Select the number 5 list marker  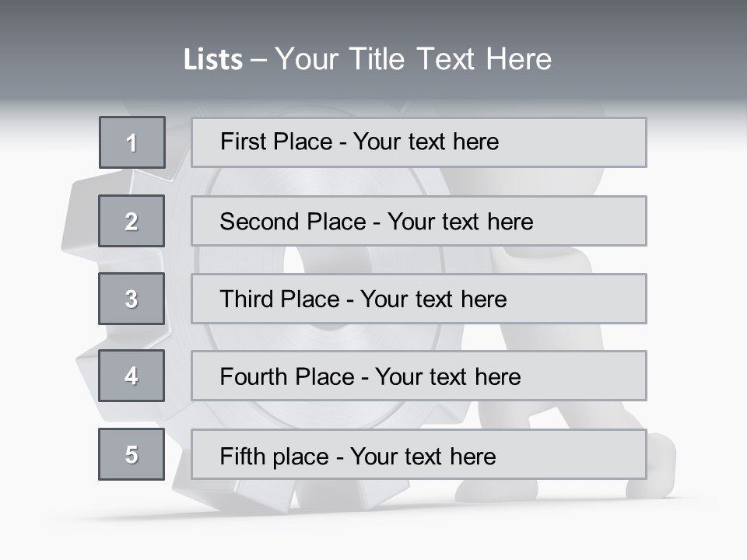click(132, 454)
